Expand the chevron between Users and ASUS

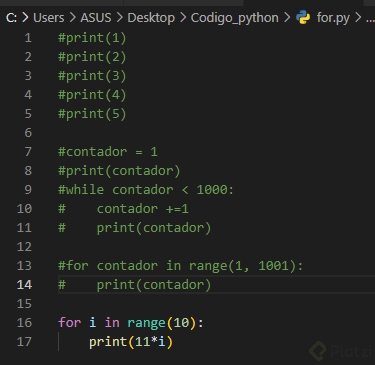pyautogui.click(x=72, y=18)
